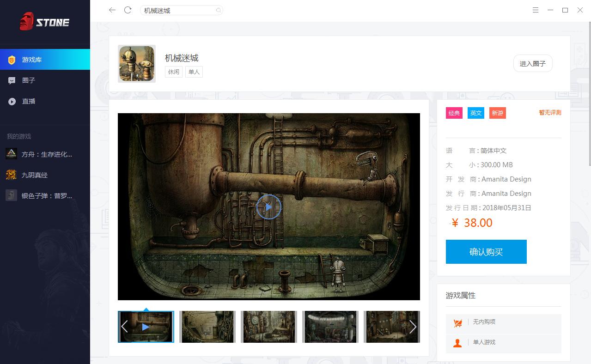Expand next screenshots with right arrow

413,327
